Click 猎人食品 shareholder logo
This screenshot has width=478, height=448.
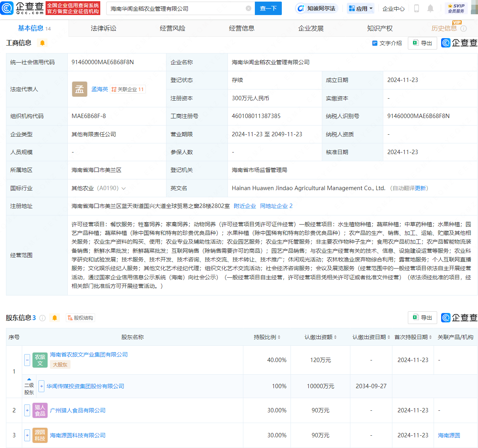pos(40,410)
